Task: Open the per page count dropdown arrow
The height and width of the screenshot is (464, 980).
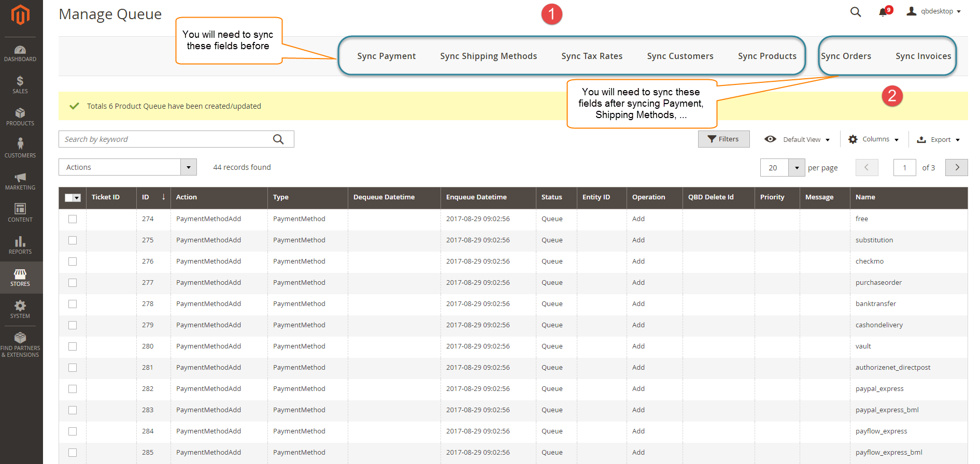Action: tap(797, 168)
